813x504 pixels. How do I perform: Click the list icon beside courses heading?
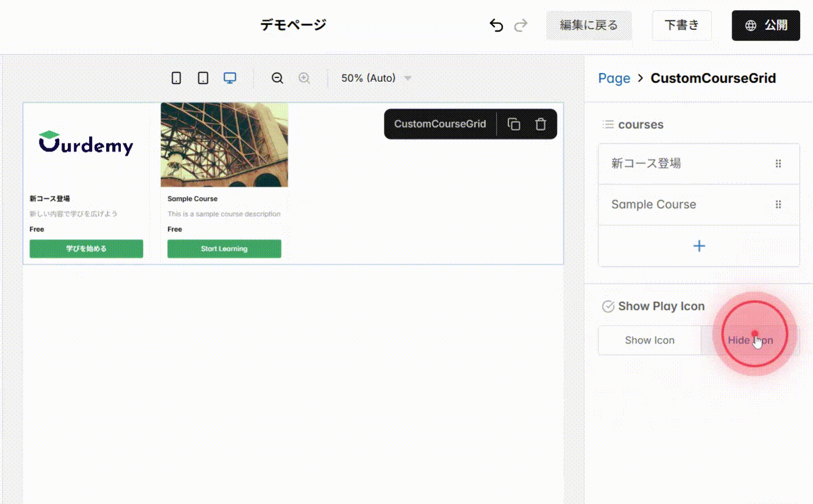pyautogui.click(x=607, y=125)
